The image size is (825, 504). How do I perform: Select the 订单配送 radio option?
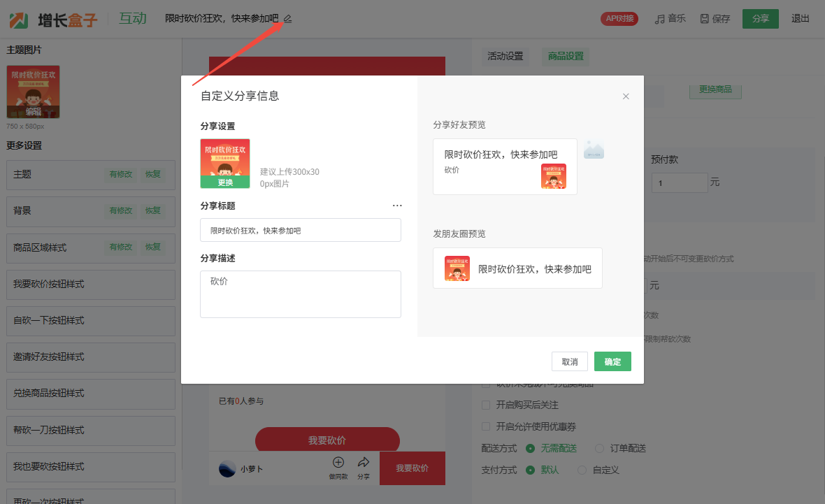tap(599, 448)
